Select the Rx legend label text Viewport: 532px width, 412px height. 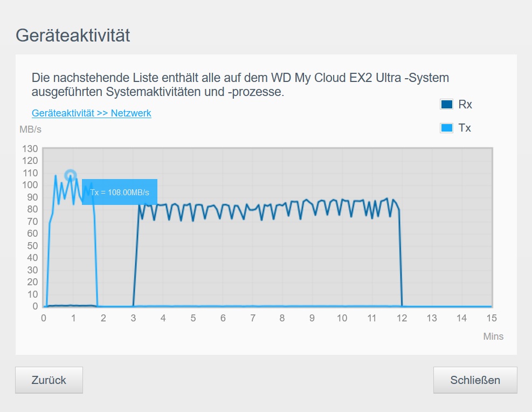coord(465,105)
